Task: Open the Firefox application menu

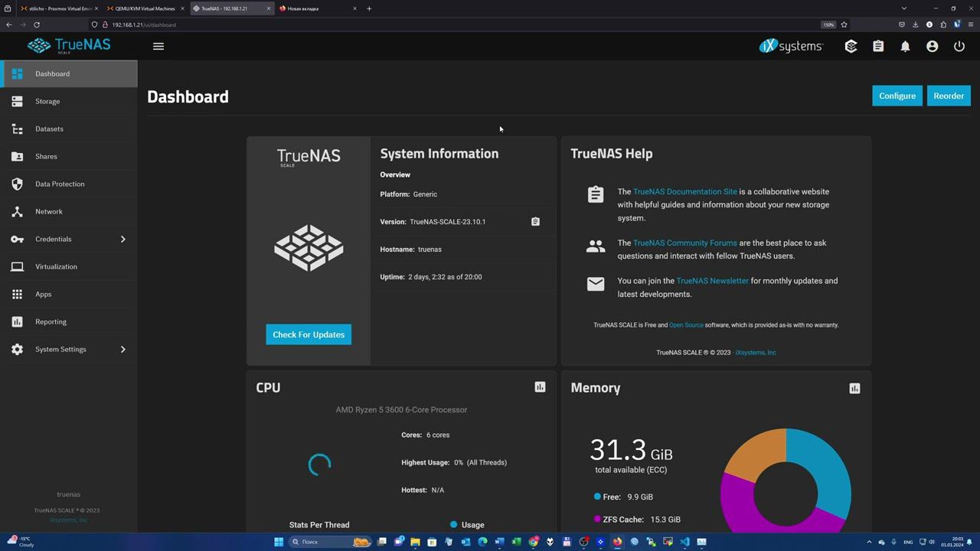Action: pos(971,24)
